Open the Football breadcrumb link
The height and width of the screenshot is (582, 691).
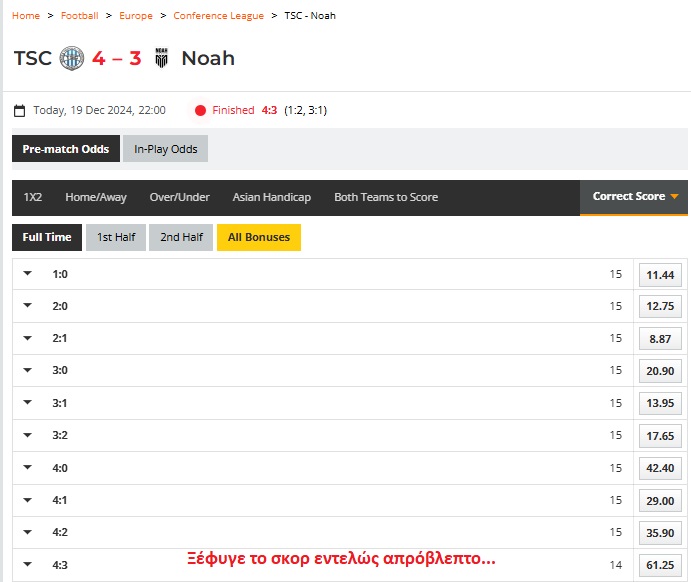click(79, 16)
